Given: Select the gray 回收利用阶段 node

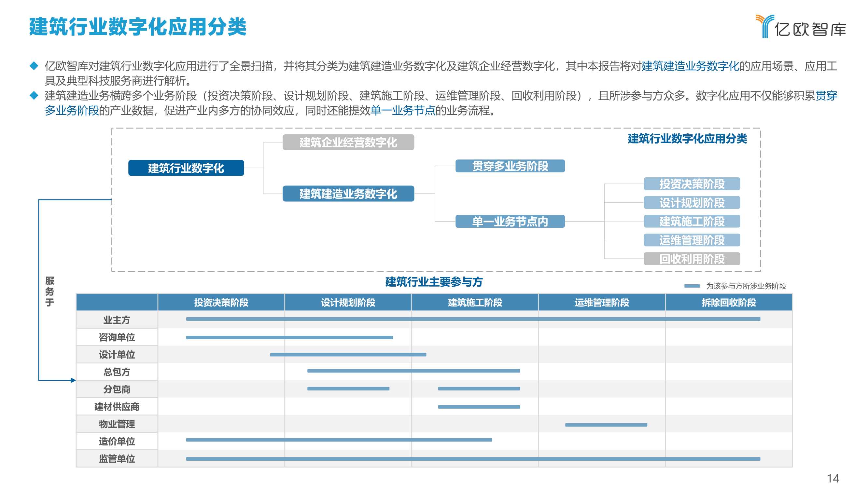Looking at the screenshot, I should [692, 259].
